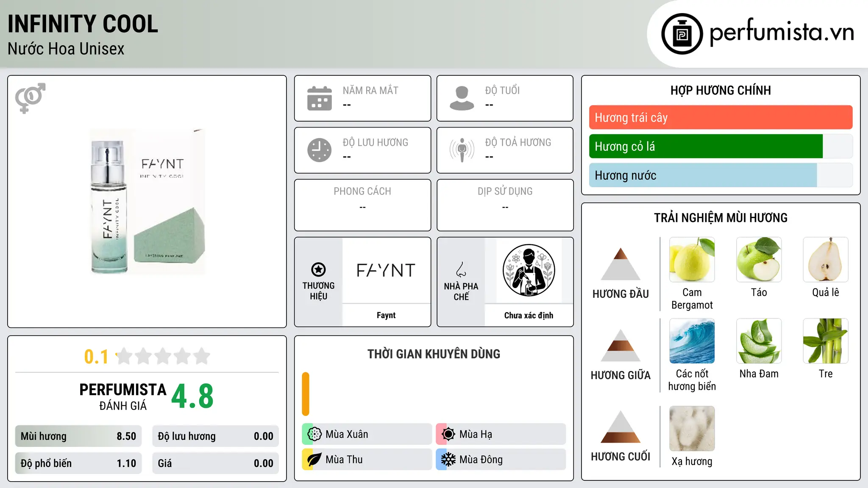Click the Mùi hương 8.50 score row

[78, 436]
